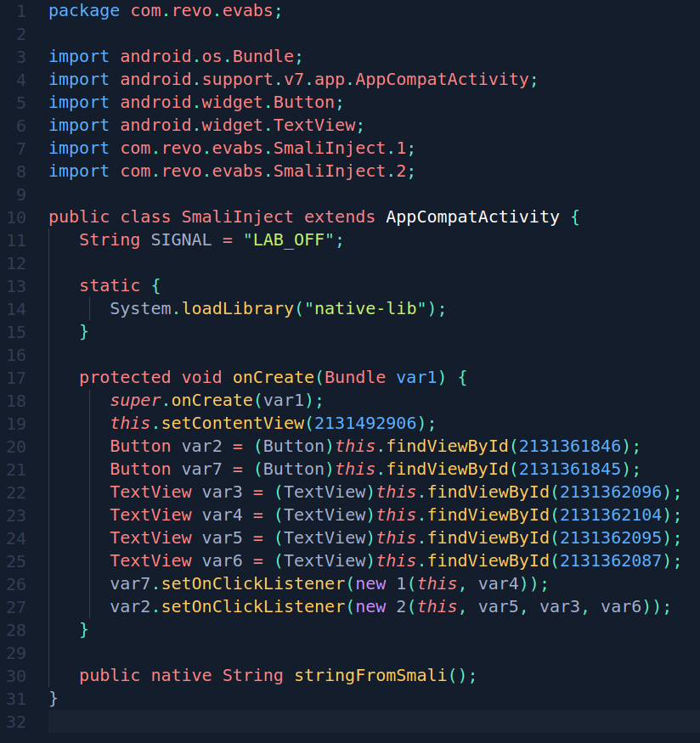The width and height of the screenshot is (700, 743).
Task: Click the import of android.widget.TextView
Action: tap(237, 125)
